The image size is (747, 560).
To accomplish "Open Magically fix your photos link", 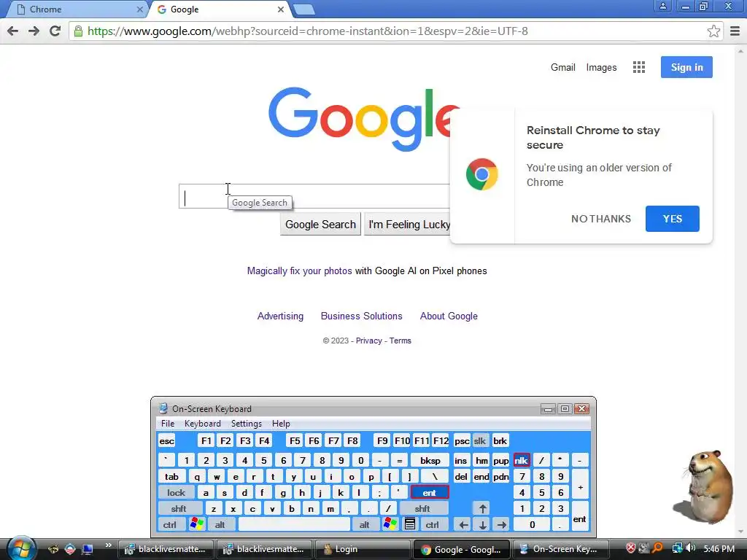I will [x=299, y=271].
